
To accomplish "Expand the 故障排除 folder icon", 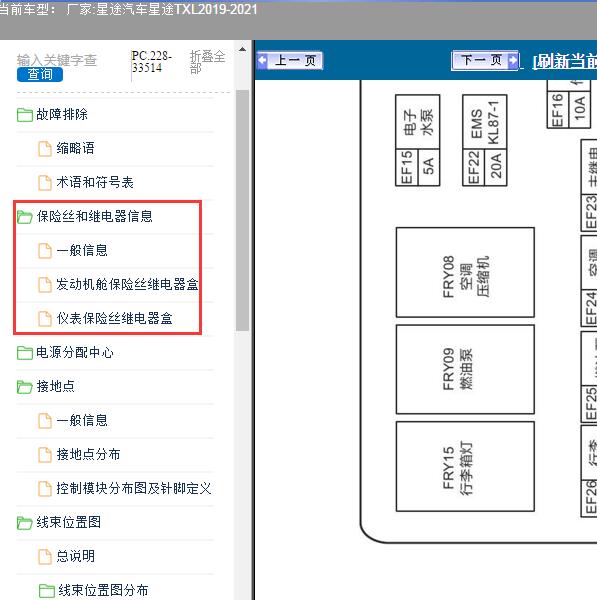I will (x=24, y=114).
